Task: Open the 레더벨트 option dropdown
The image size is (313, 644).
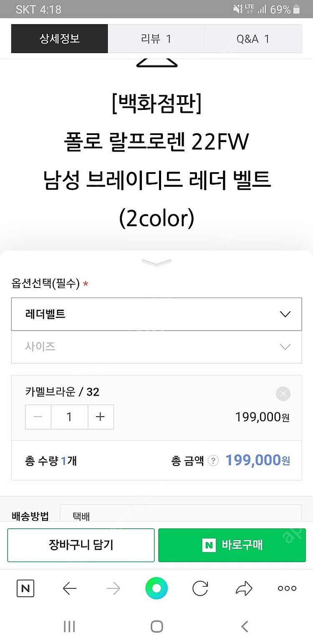Action: (156, 314)
